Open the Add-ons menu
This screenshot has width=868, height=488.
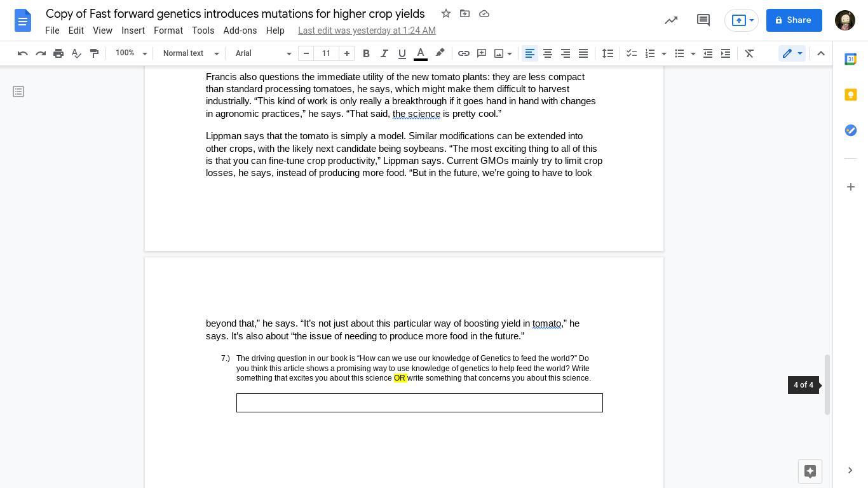(x=240, y=30)
